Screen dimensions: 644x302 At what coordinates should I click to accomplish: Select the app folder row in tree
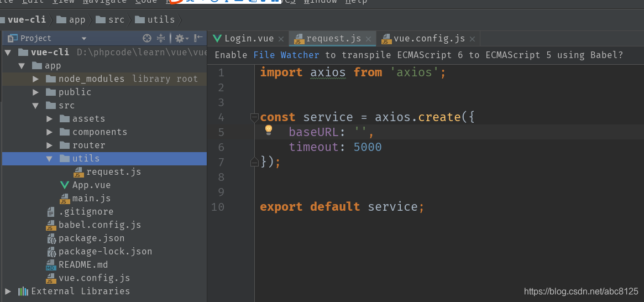(104, 66)
